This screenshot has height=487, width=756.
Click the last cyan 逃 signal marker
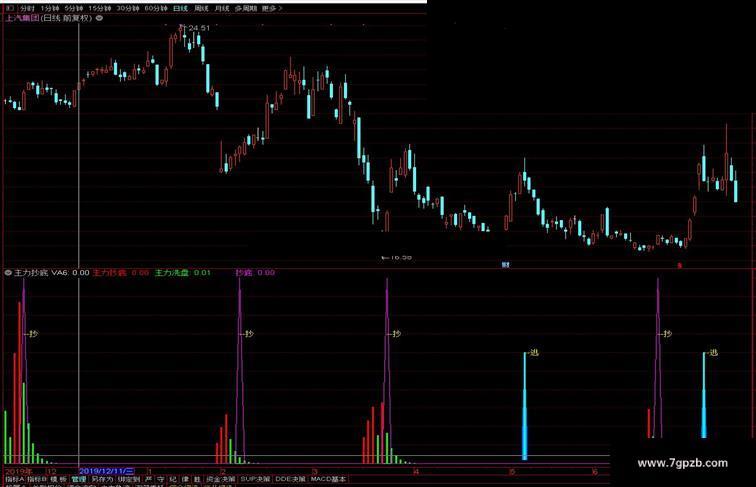pyautogui.click(x=713, y=353)
